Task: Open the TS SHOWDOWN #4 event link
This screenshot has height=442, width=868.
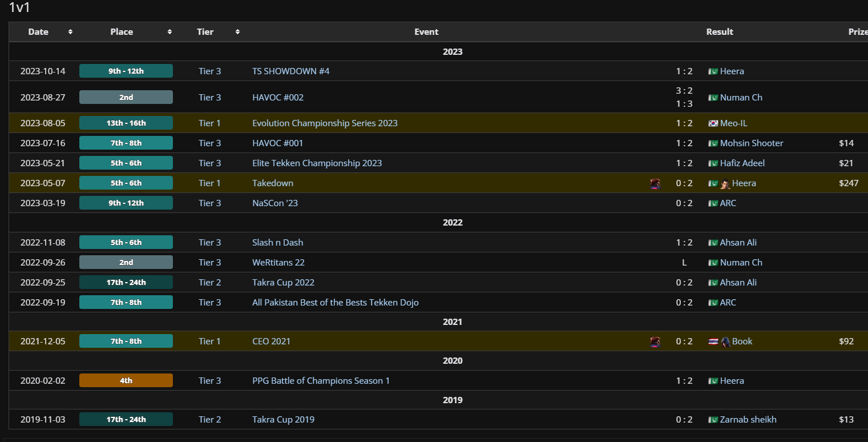Action: click(x=291, y=71)
